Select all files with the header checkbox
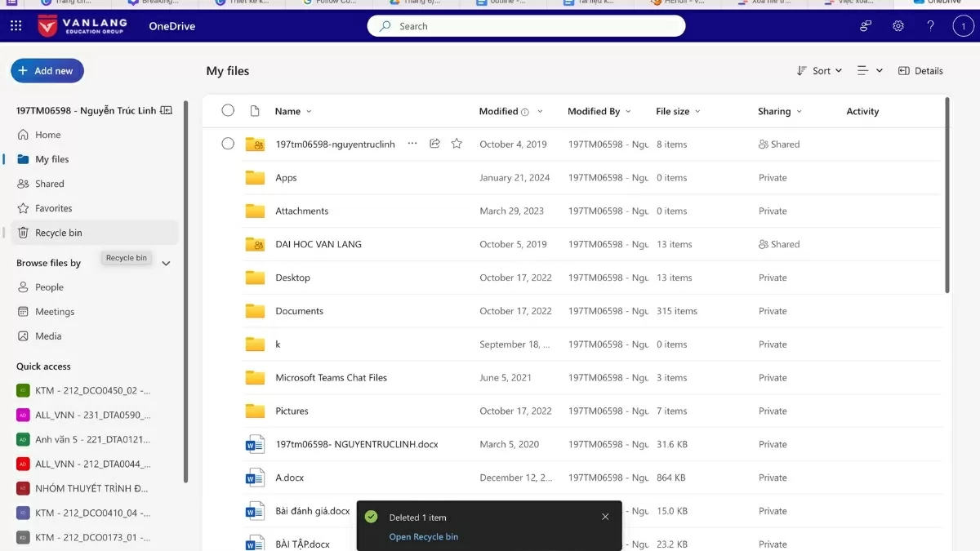980x551 pixels. [228, 110]
